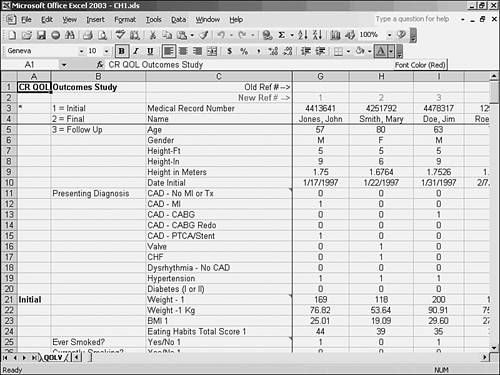Toggle Italic formatting button

pos(136,51)
